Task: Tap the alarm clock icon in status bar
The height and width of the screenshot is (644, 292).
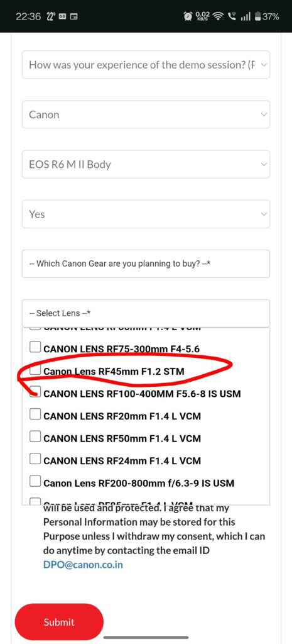Action: (188, 17)
